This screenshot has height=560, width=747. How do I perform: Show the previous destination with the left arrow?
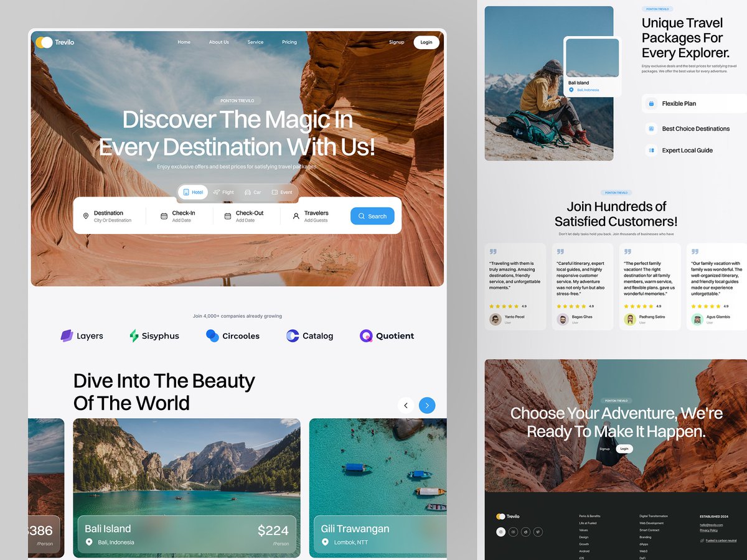406,405
